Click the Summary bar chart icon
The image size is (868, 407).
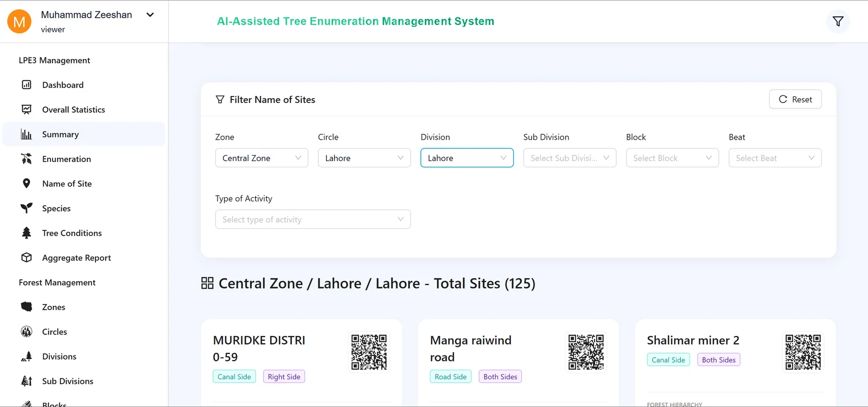(27, 134)
